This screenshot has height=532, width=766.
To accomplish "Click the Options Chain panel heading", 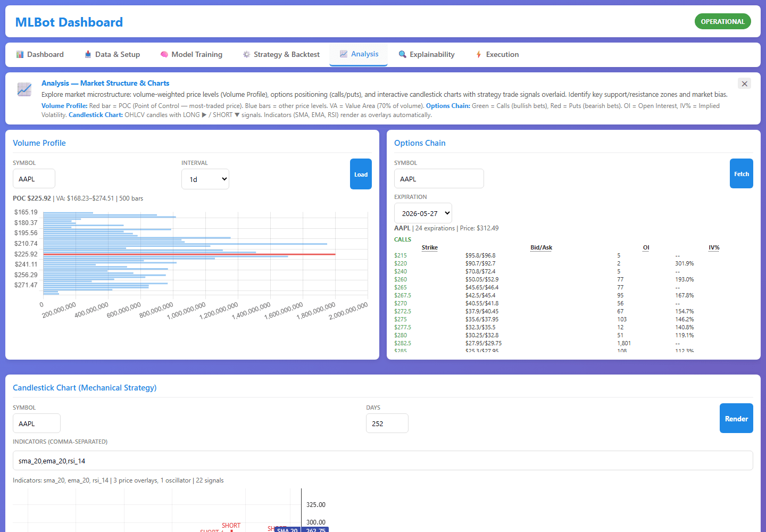I will [420, 143].
